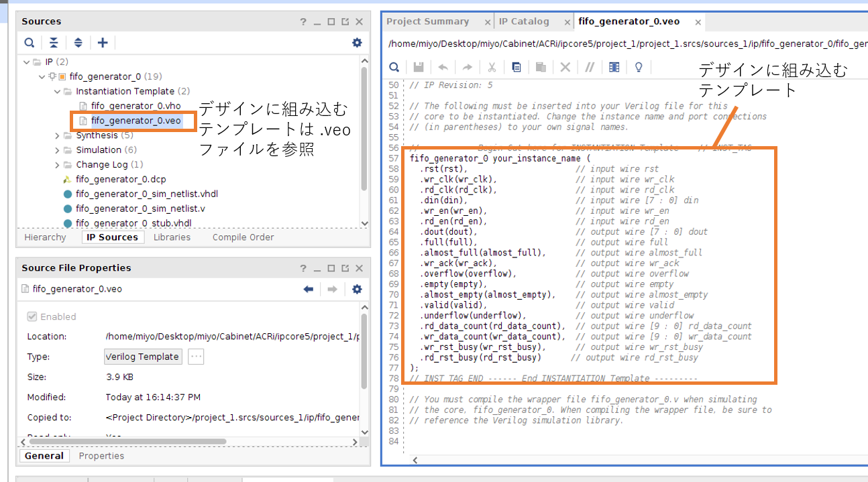Click the Verilog Template type button

(143, 357)
